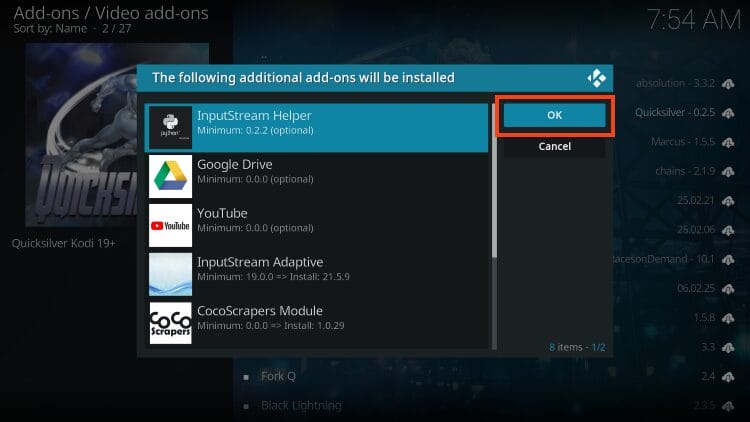
Task: Click the download icon beside Fork Q 2.4
Action: pyautogui.click(x=728, y=378)
